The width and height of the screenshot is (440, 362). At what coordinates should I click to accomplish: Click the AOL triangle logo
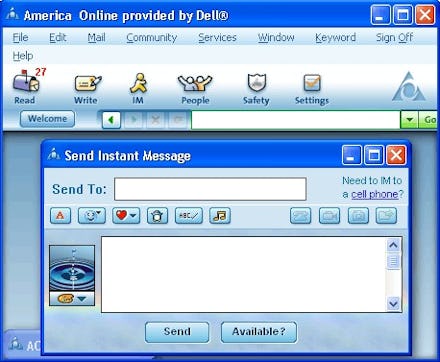pos(409,87)
